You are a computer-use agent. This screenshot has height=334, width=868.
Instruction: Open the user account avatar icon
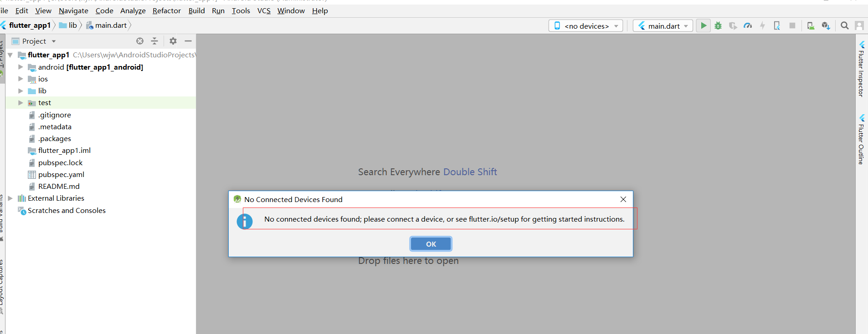[859, 25]
